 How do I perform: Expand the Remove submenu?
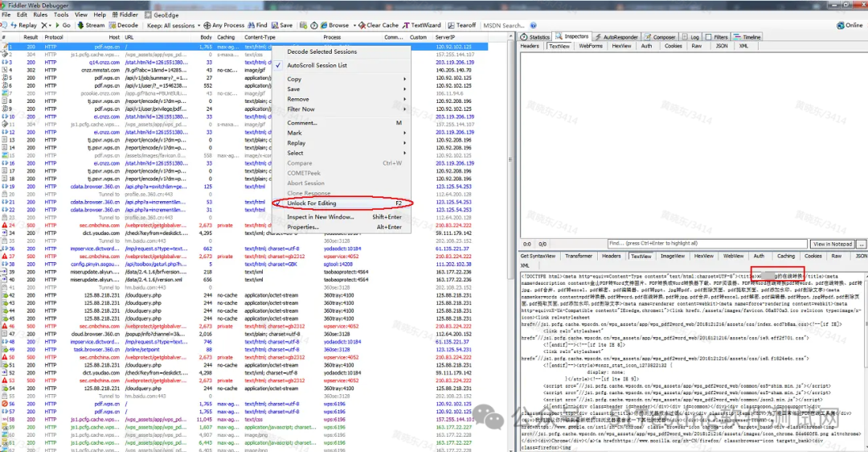click(341, 99)
